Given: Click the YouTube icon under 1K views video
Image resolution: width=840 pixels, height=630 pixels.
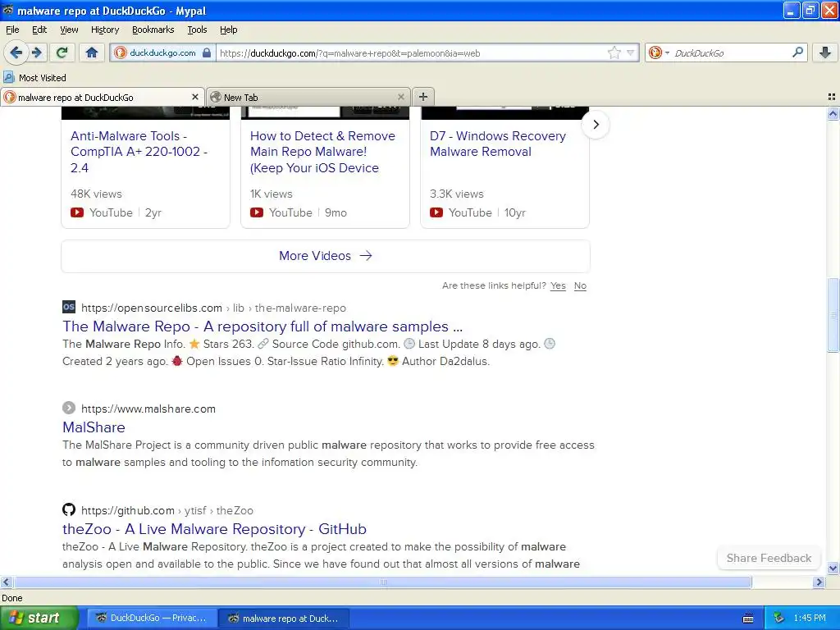Looking at the screenshot, I should coord(257,212).
